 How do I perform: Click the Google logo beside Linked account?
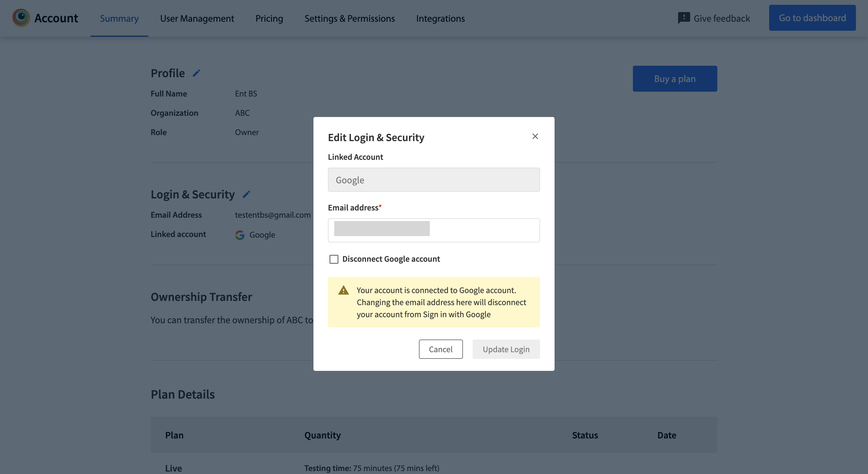tap(240, 235)
